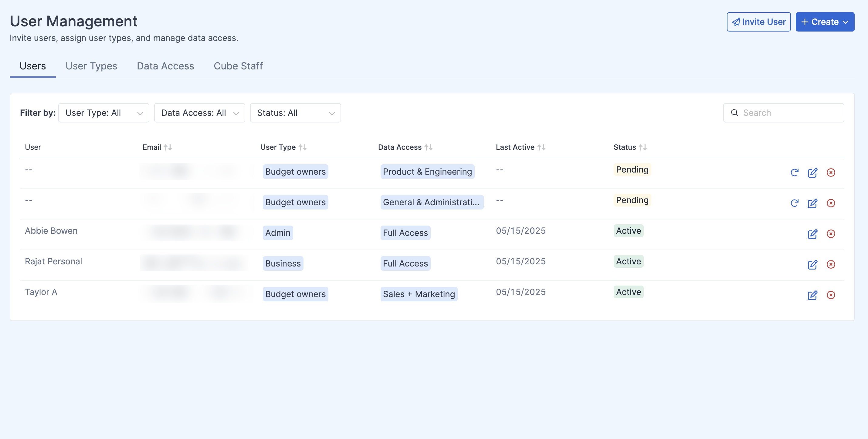Click Abbie Bowen's Full Access tag
The image size is (868, 439).
[405, 233]
